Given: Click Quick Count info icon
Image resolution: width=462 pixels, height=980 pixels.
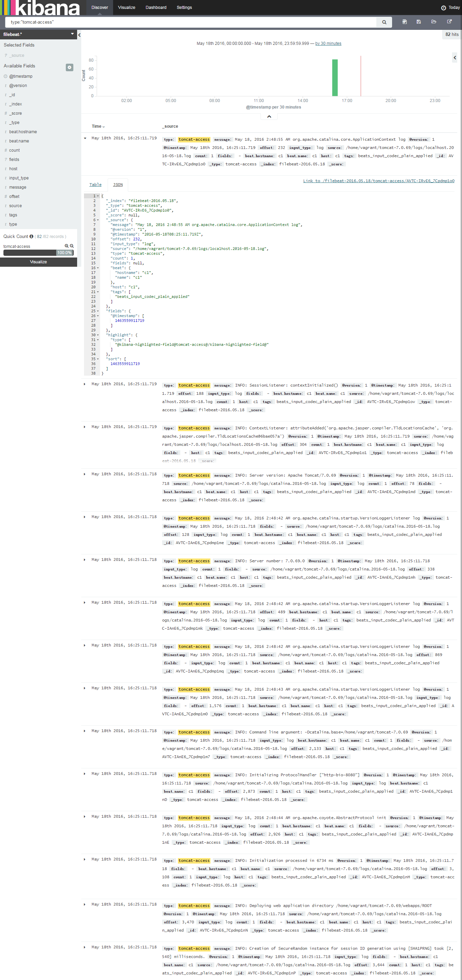Looking at the screenshot, I should pyautogui.click(x=31, y=236).
